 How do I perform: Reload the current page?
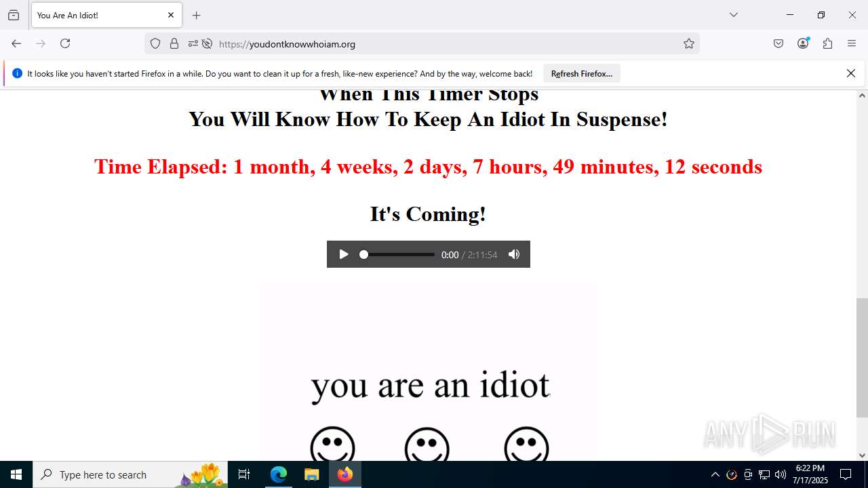pyautogui.click(x=65, y=43)
